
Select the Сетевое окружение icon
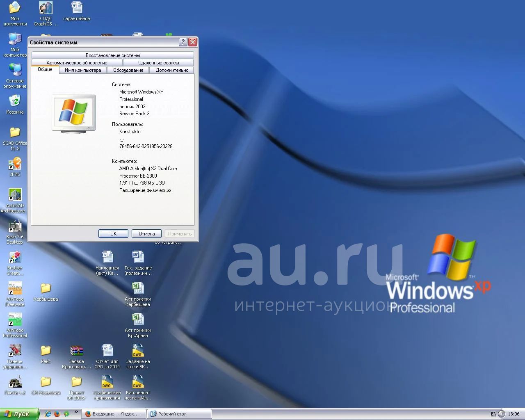[x=15, y=76]
